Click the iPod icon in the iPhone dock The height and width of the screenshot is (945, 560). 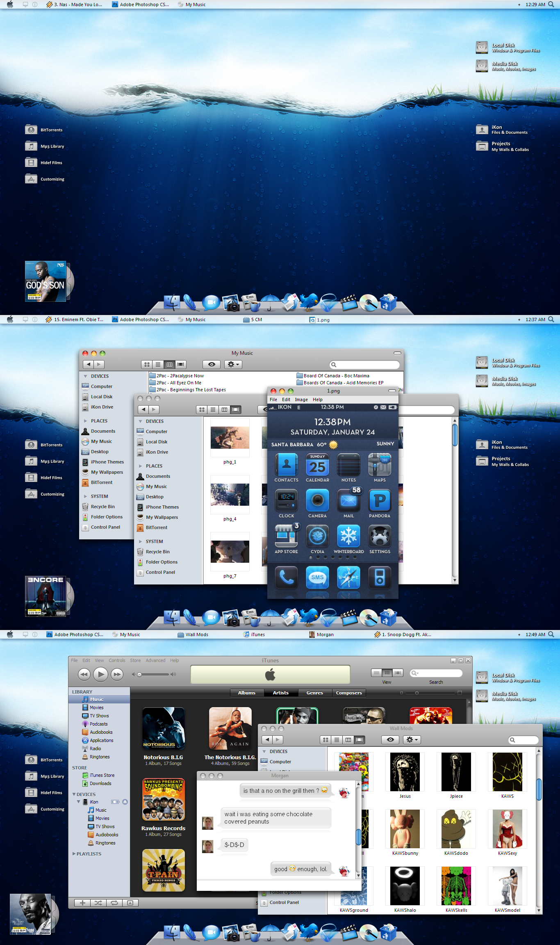380,577
